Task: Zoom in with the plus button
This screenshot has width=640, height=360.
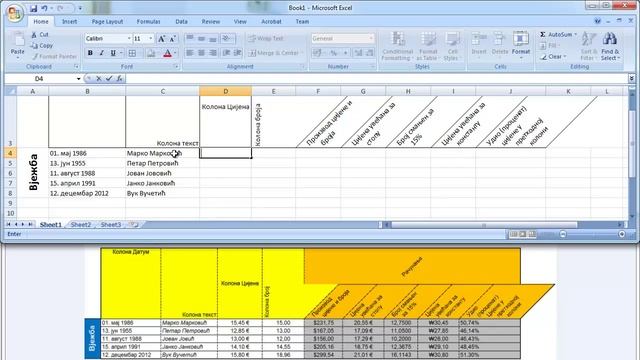Action: [x=622, y=234]
